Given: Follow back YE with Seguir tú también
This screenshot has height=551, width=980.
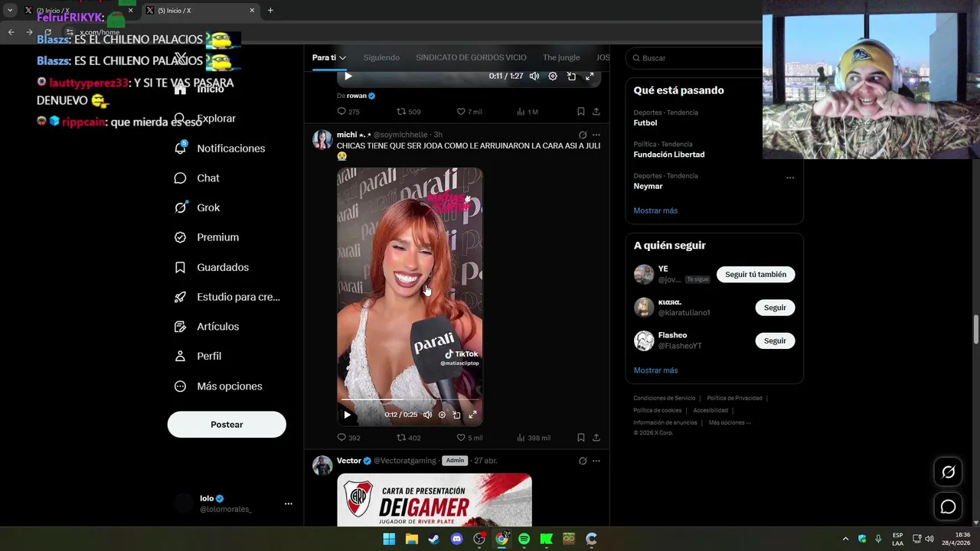Looking at the screenshot, I should (756, 275).
